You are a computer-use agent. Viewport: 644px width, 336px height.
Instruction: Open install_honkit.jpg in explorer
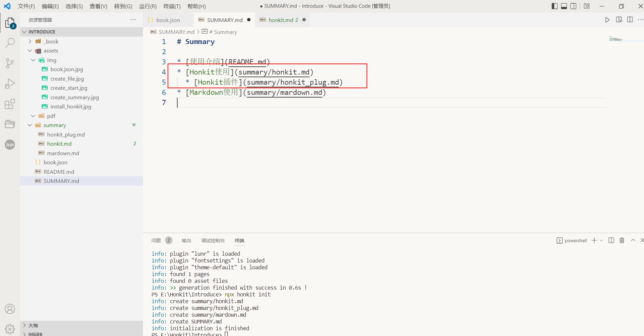click(x=81, y=106)
